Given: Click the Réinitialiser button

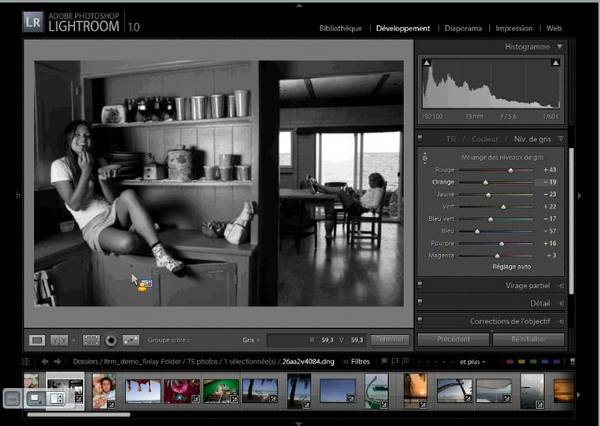Looking at the screenshot, I should [x=528, y=339].
